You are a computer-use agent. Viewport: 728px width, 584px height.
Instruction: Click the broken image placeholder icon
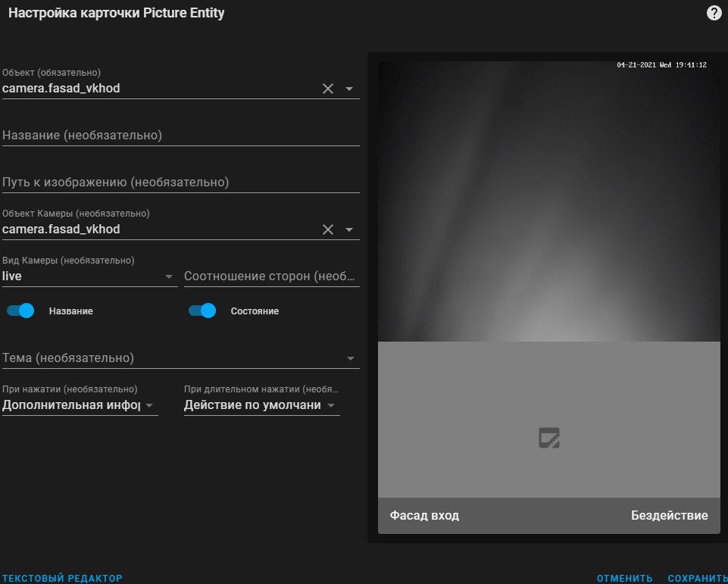(548, 438)
